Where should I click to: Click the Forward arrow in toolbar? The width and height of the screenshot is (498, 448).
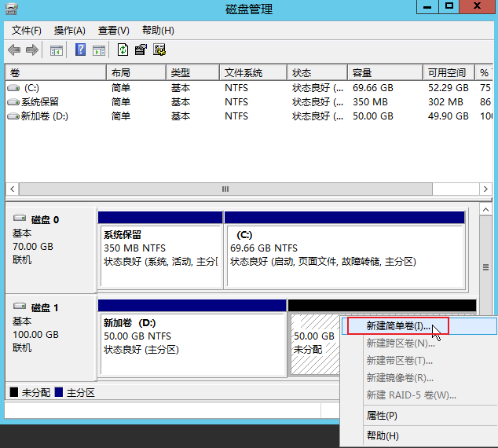32,50
